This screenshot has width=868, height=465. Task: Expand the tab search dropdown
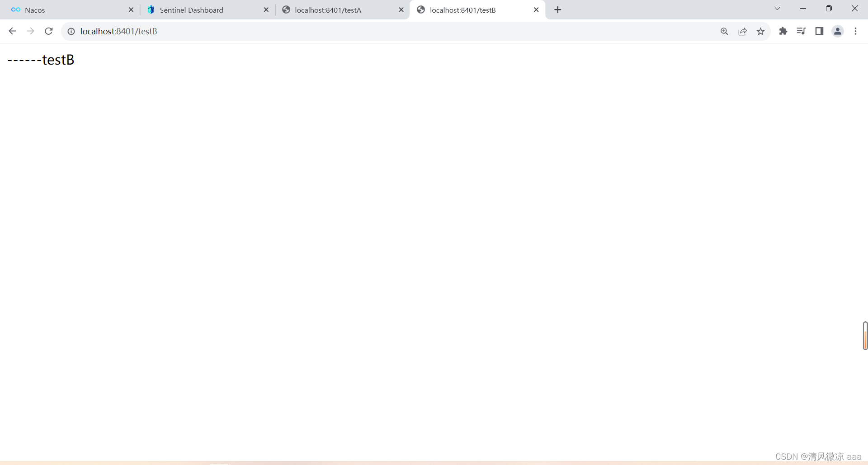click(777, 9)
